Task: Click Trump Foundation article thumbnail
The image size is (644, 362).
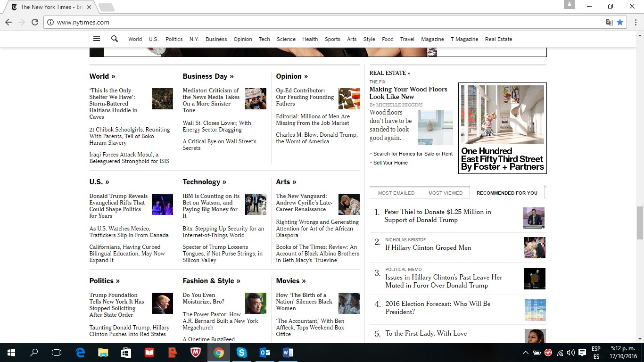Action: click(x=162, y=303)
